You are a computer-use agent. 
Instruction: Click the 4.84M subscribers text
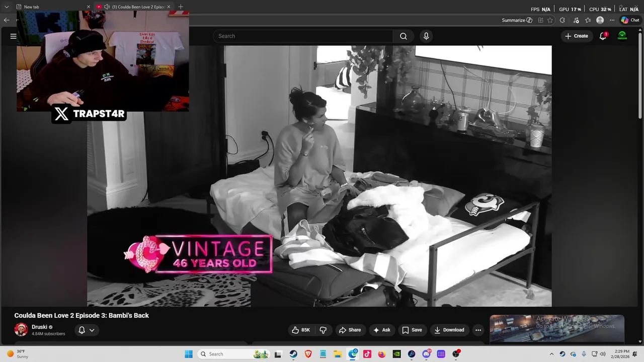point(48,334)
